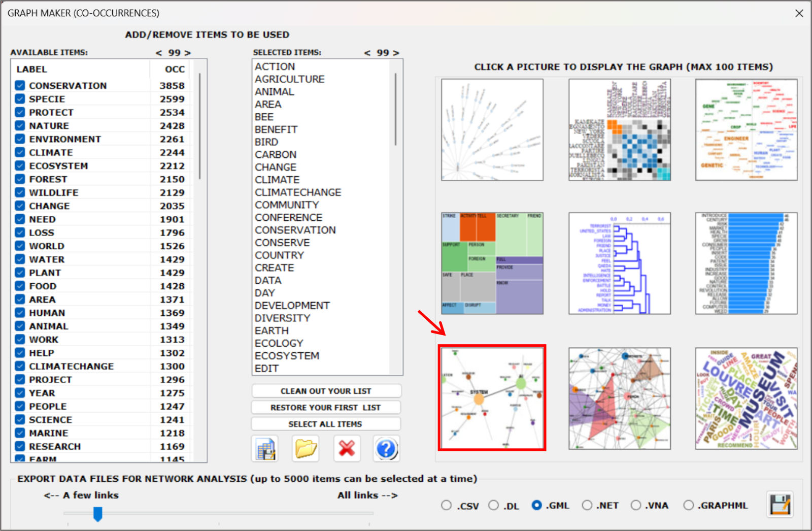The height and width of the screenshot is (531, 812).
Task: Display the Louvre word cloud picture
Action: (746, 399)
